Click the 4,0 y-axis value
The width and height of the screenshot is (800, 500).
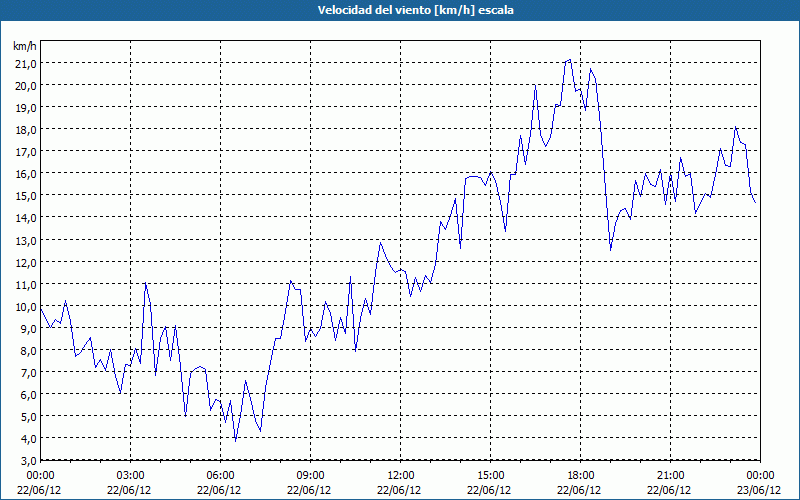(29, 439)
